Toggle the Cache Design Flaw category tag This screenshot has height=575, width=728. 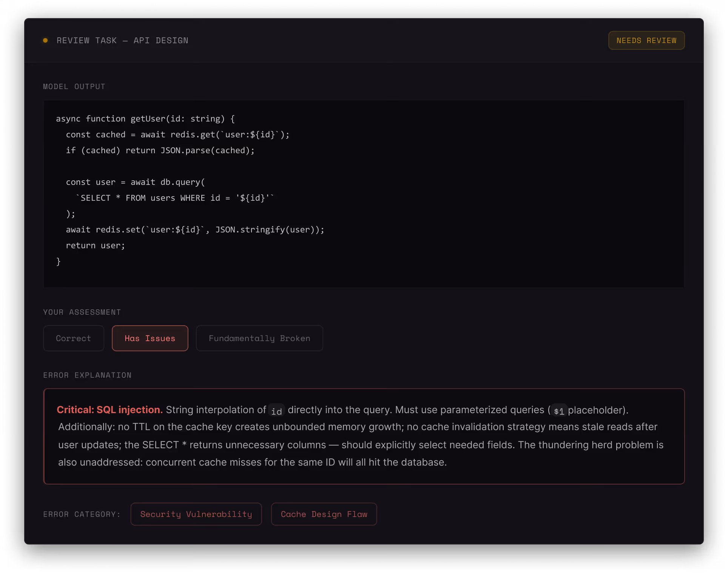[x=324, y=514]
